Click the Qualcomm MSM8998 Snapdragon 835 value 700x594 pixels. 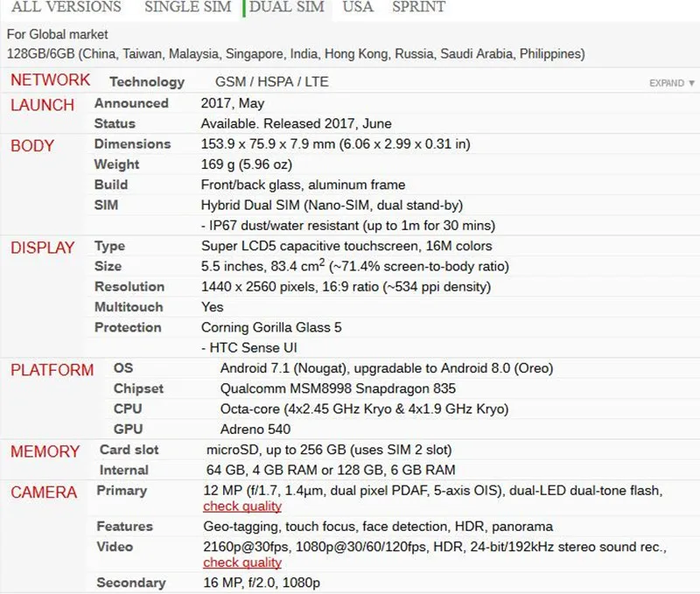pyautogui.click(x=338, y=388)
